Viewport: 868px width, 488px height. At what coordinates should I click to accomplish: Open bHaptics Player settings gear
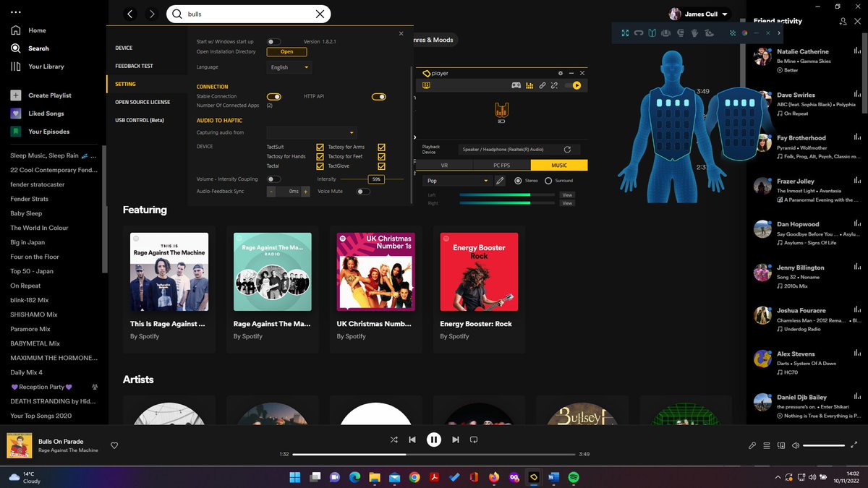pyautogui.click(x=560, y=73)
